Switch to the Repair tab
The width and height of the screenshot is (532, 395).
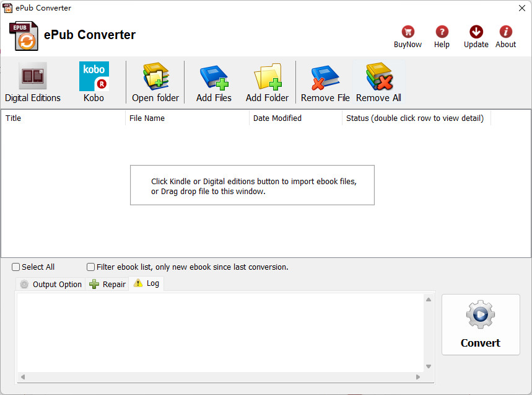(x=107, y=284)
